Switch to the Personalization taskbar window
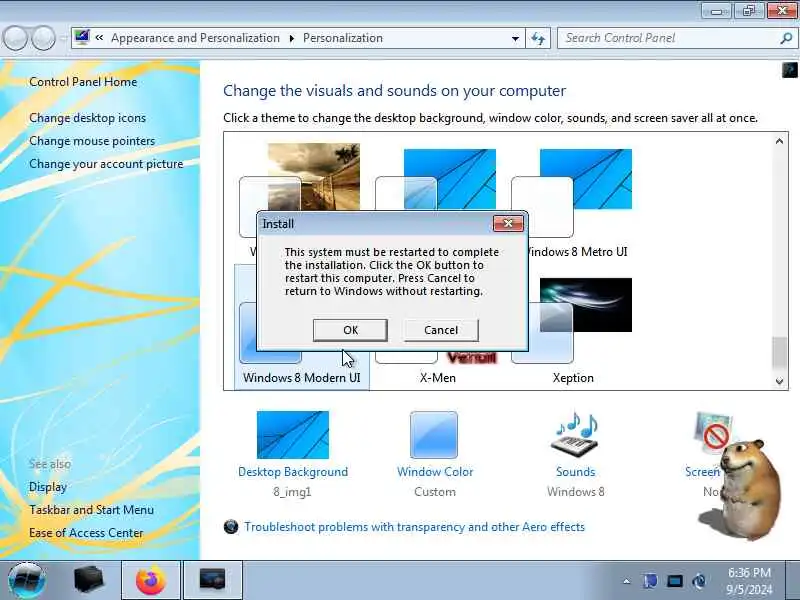The image size is (800, 600). (x=212, y=580)
